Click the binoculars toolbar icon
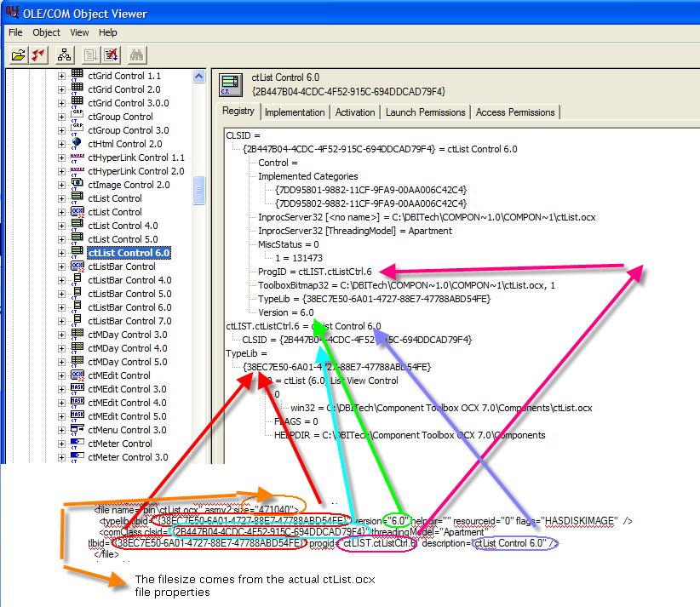Viewport: 700px width, 607px height. [137, 55]
